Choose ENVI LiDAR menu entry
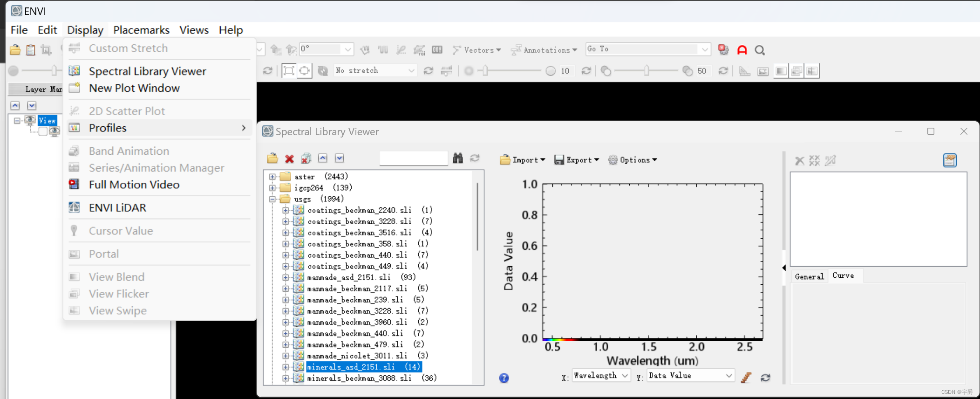980x399 pixels. pyautogui.click(x=159, y=207)
